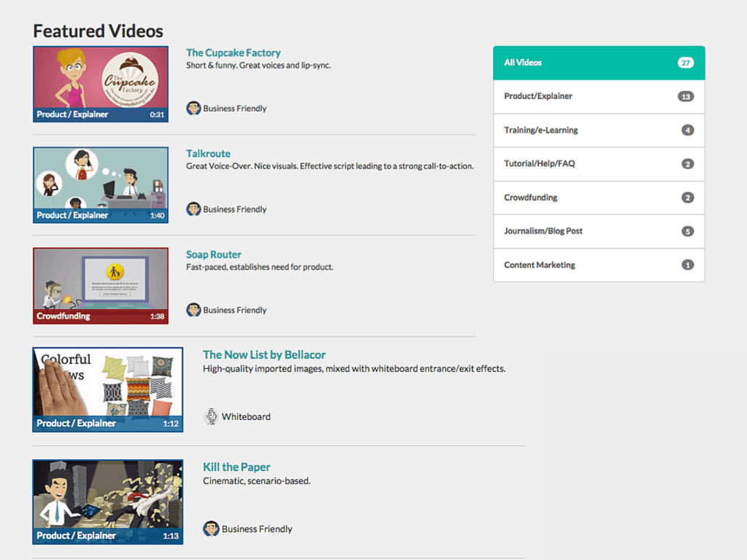This screenshot has height=560, width=747.
Task: Click Business Friendly avatar icon for Soap Router
Action: tap(193, 310)
